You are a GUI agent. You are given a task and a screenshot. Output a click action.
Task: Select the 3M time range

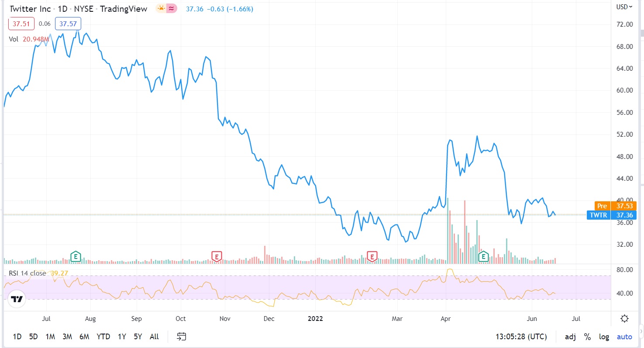point(67,337)
